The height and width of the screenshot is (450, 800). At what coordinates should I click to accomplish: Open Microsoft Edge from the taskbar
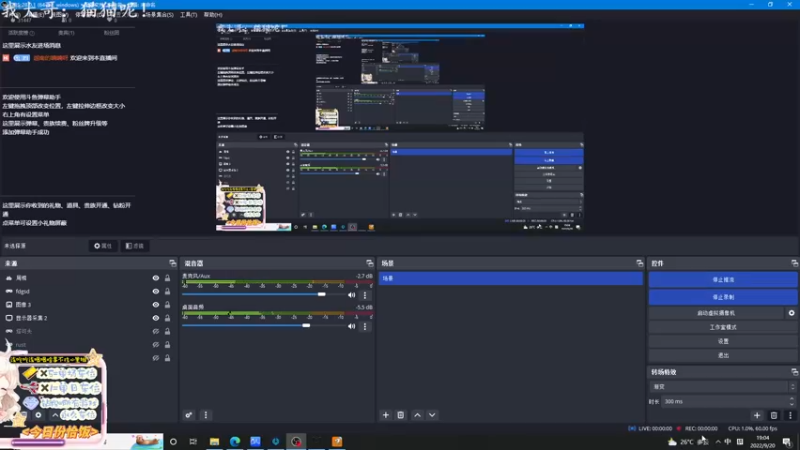coord(235,441)
